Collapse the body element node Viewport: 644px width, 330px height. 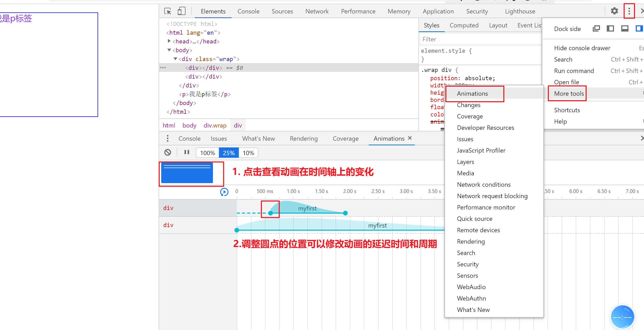[x=169, y=50]
